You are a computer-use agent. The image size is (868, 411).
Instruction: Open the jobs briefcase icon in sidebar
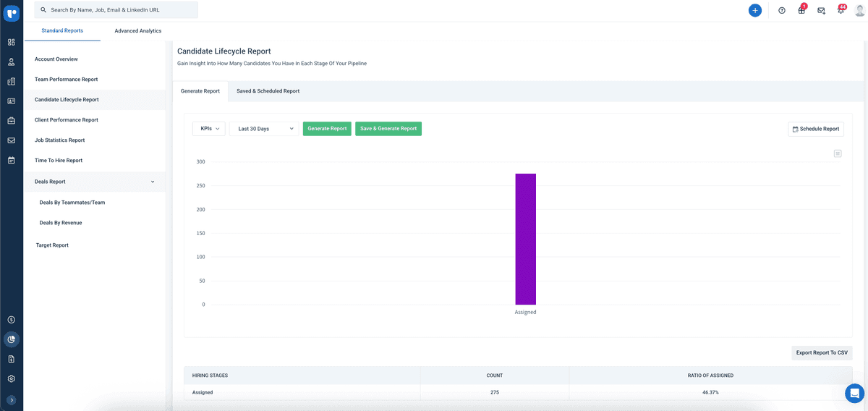12,120
